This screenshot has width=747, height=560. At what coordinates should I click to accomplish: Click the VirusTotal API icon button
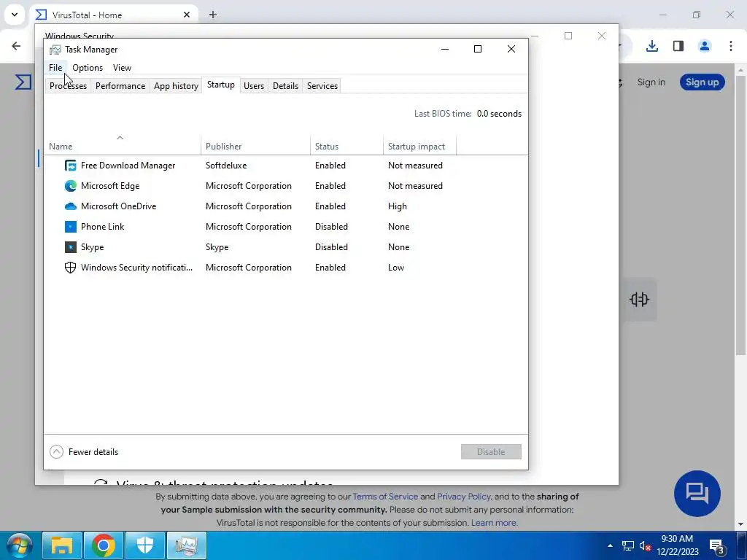point(639,300)
